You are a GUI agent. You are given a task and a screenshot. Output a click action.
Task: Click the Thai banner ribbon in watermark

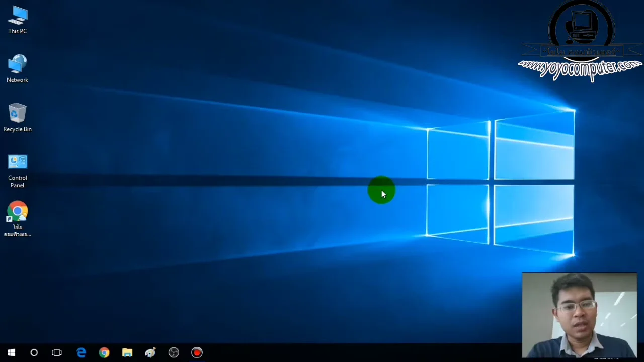pyautogui.click(x=581, y=52)
